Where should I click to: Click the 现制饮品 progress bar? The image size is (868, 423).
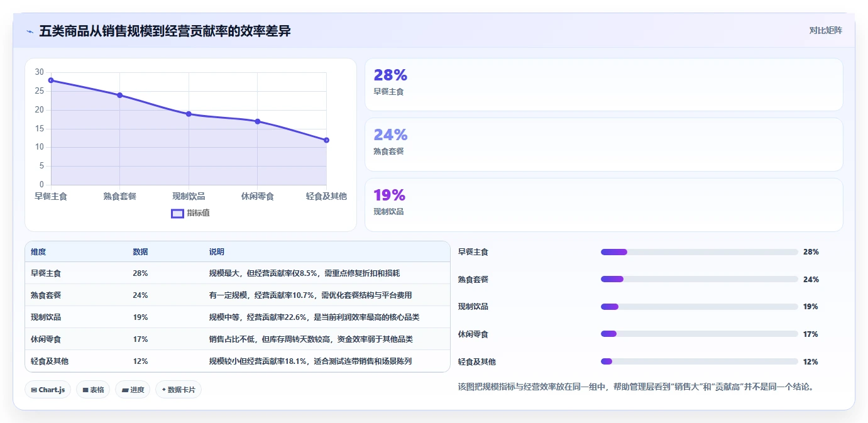[699, 307]
